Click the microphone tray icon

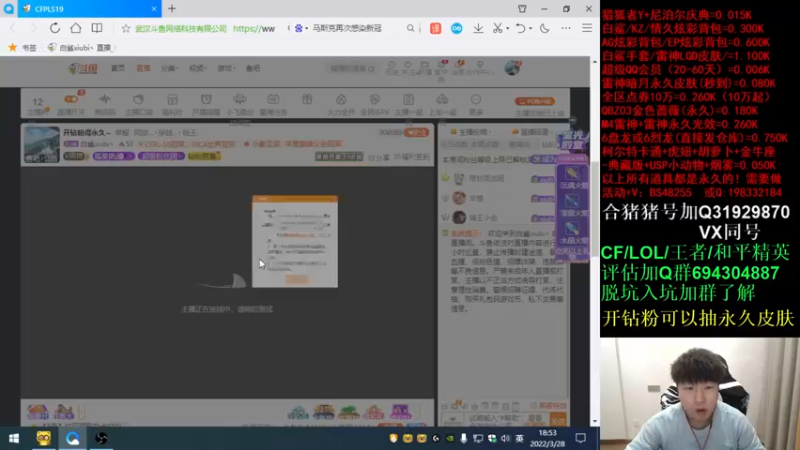pyautogui.click(x=463, y=438)
